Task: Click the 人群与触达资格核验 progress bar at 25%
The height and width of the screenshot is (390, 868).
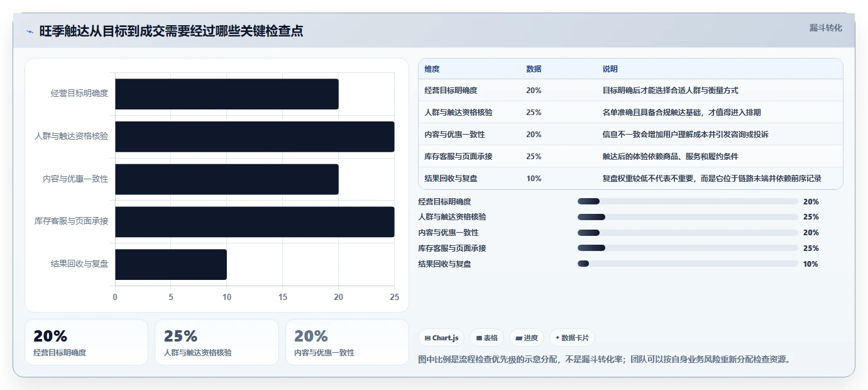Action: click(688, 217)
